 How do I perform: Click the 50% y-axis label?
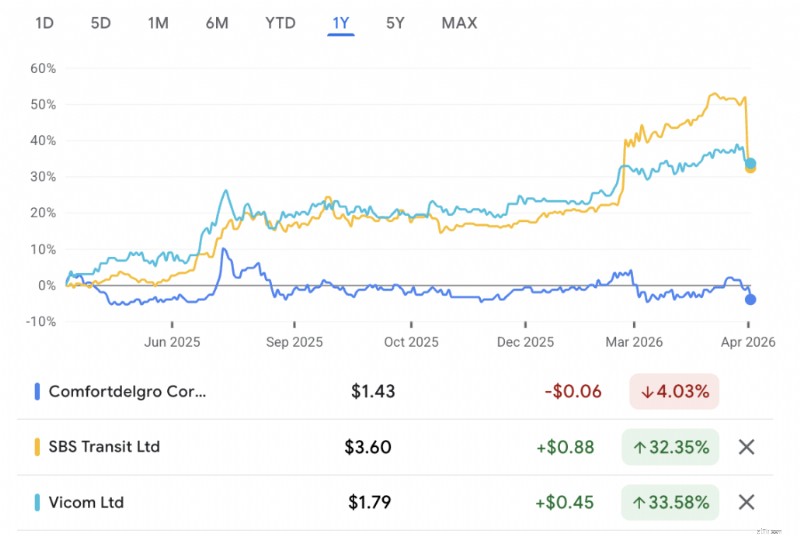click(x=43, y=105)
